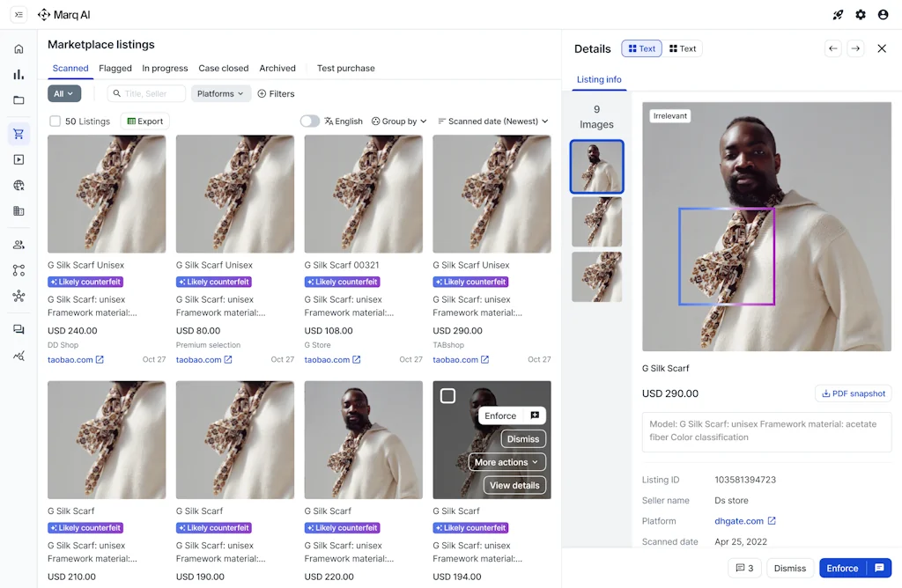Tick the checkbox on hovered listing card
Image resolution: width=902 pixels, height=588 pixels.
[x=447, y=396]
